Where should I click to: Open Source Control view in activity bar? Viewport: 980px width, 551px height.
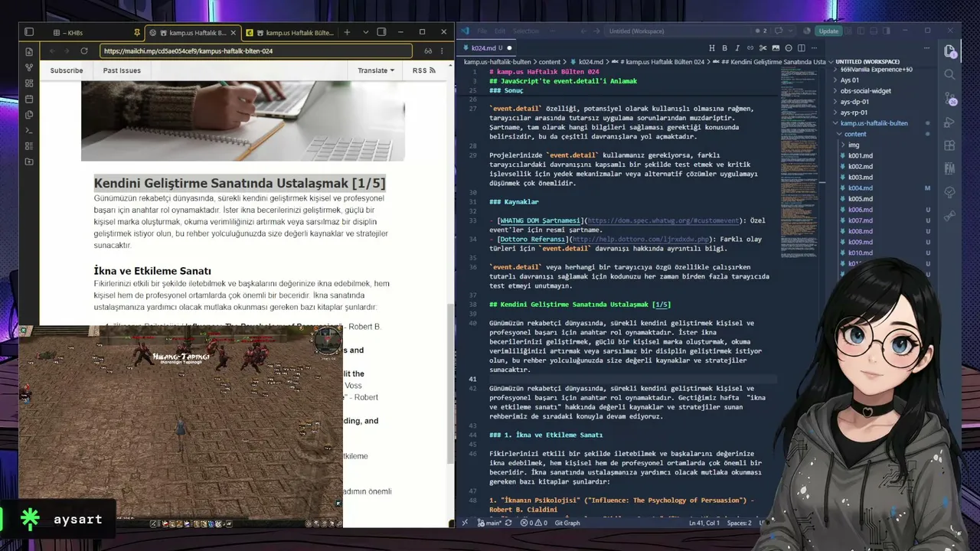click(950, 99)
